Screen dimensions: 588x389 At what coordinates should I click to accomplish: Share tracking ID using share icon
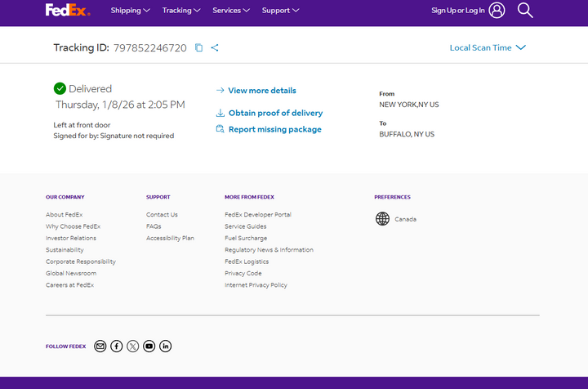click(x=215, y=47)
